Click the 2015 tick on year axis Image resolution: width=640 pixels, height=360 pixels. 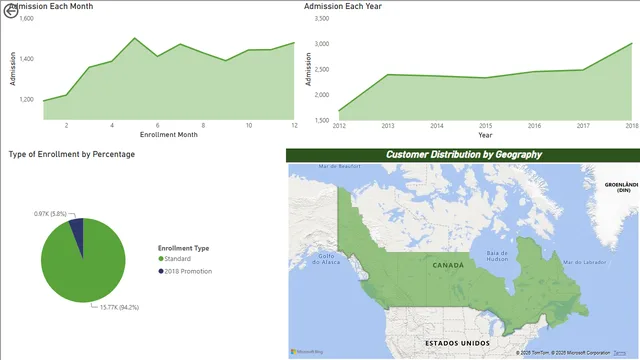click(485, 126)
